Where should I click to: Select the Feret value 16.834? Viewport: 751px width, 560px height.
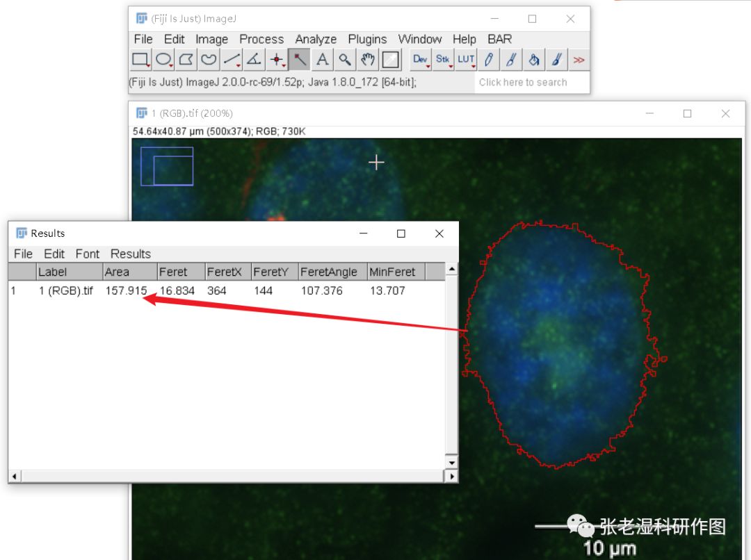177,290
